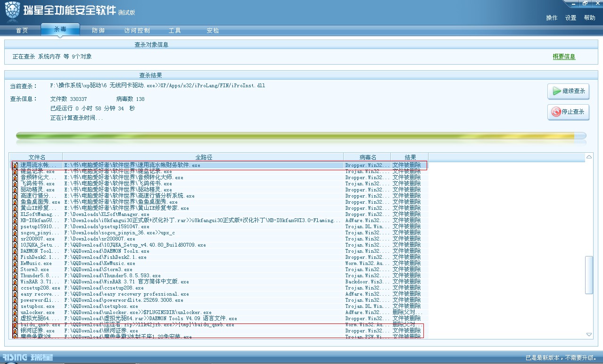This screenshot has width=603, height=364.
Task: Select Trojan.PSW virus name in 魔兽争霸 row
Action: tap(367, 337)
